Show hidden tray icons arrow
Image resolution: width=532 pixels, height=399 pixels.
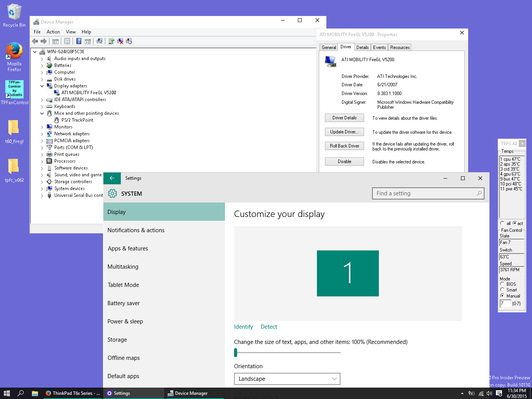click(x=462, y=393)
